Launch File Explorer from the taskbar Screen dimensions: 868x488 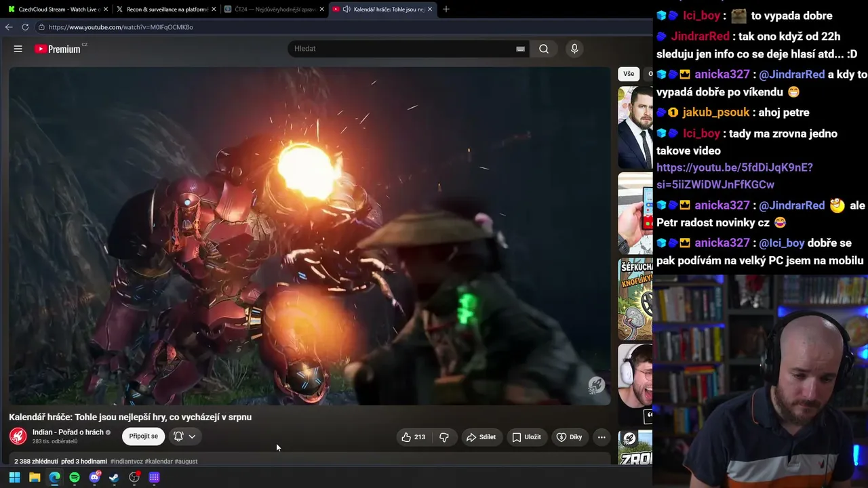[x=35, y=477]
